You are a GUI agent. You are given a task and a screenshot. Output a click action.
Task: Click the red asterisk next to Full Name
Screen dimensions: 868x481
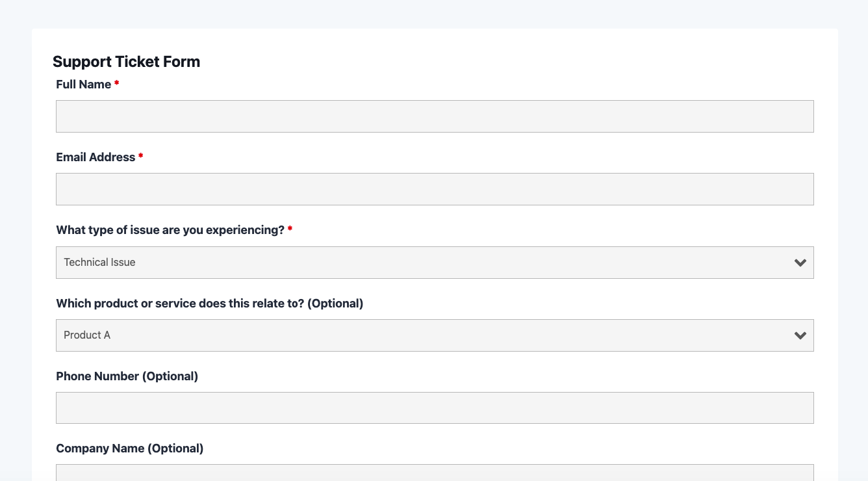tap(117, 84)
